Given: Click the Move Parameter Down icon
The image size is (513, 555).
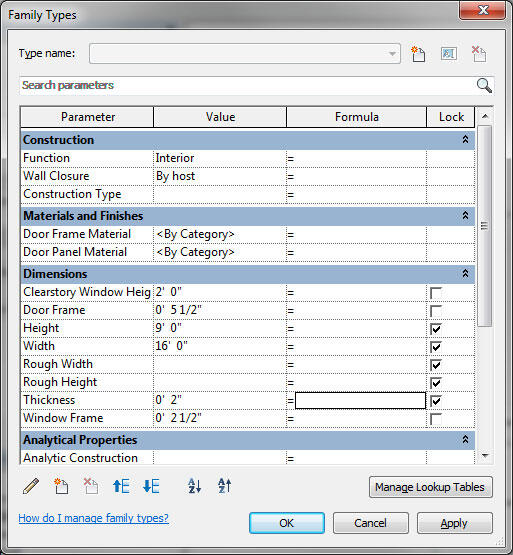Looking at the screenshot, I should coord(151,486).
